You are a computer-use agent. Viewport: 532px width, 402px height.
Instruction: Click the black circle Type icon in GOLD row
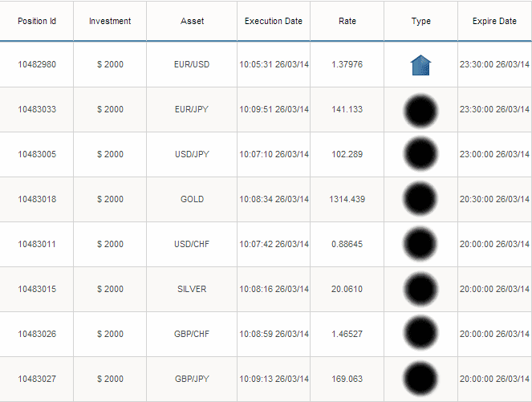coord(420,199)
